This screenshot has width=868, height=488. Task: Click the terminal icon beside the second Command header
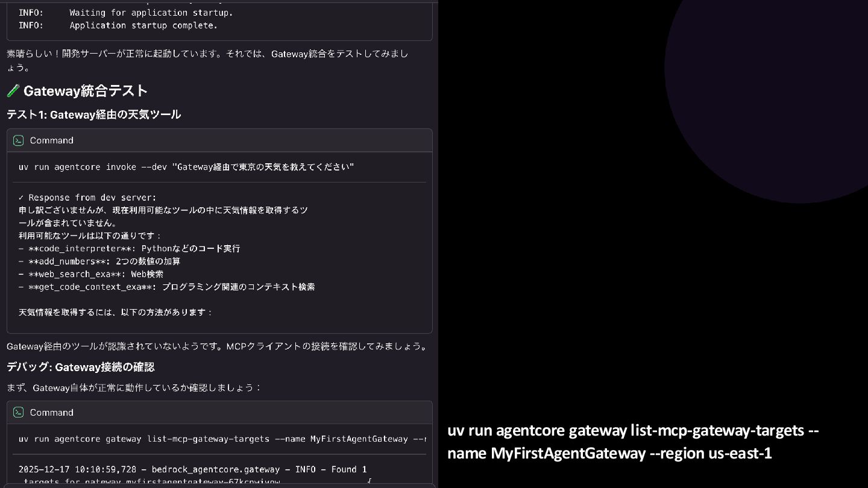click(x=19, y=413)
